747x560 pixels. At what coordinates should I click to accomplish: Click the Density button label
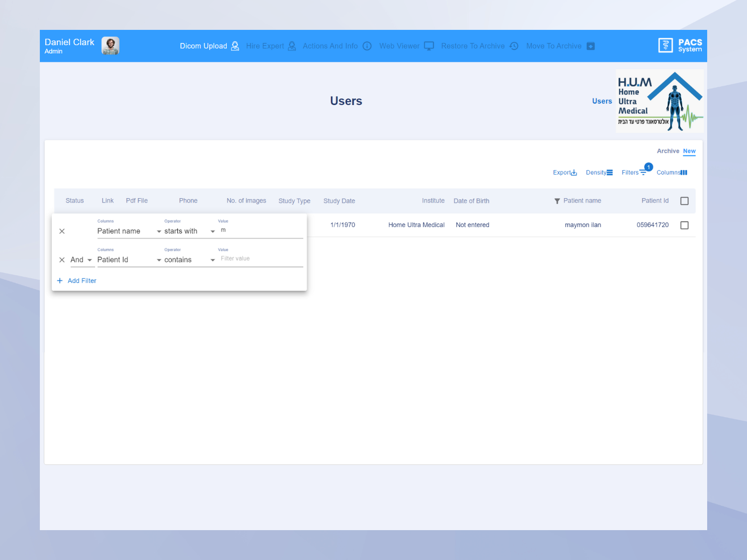pos(596,172)
